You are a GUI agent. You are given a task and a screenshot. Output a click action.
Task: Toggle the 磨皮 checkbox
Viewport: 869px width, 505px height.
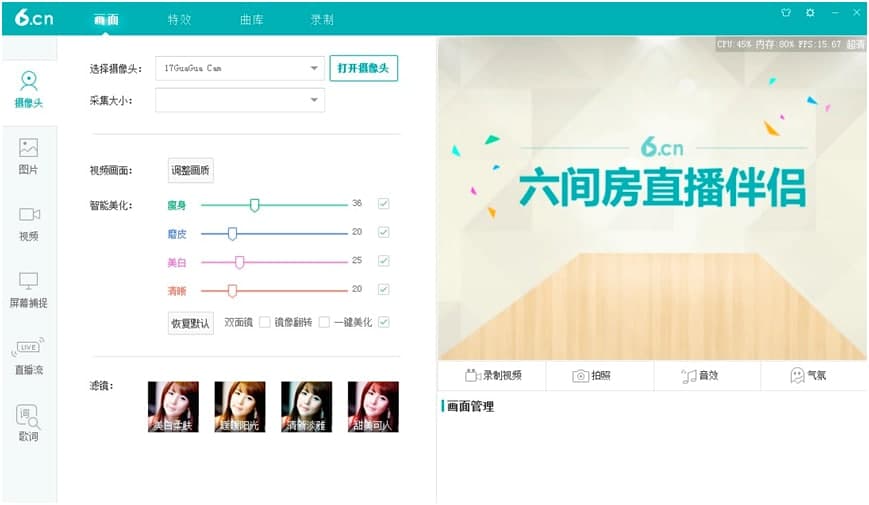384,232
